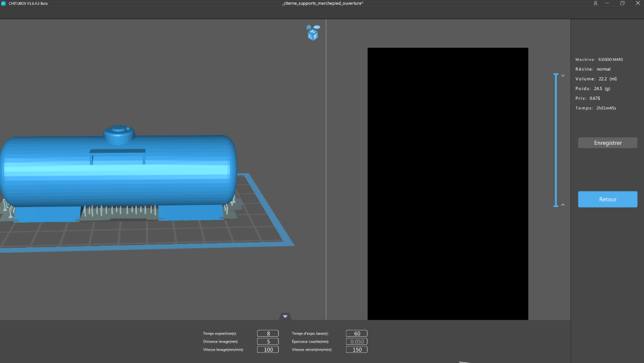
Task: Open the user account icon in the title bar
Action: pyautogui.click(x=596, y=3)
